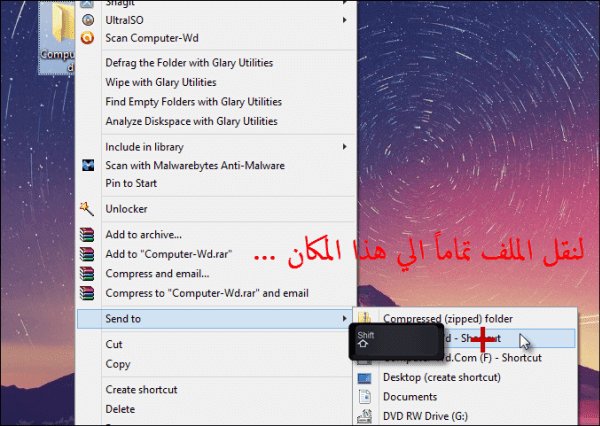Click WinRAR icon beside Compress to rar and email
Viewport: 600px width, 426px height.
(x=87, y=293)
